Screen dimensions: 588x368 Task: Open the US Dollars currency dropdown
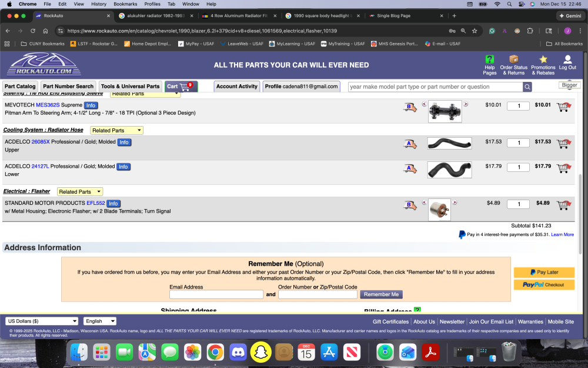coord(41,321)
